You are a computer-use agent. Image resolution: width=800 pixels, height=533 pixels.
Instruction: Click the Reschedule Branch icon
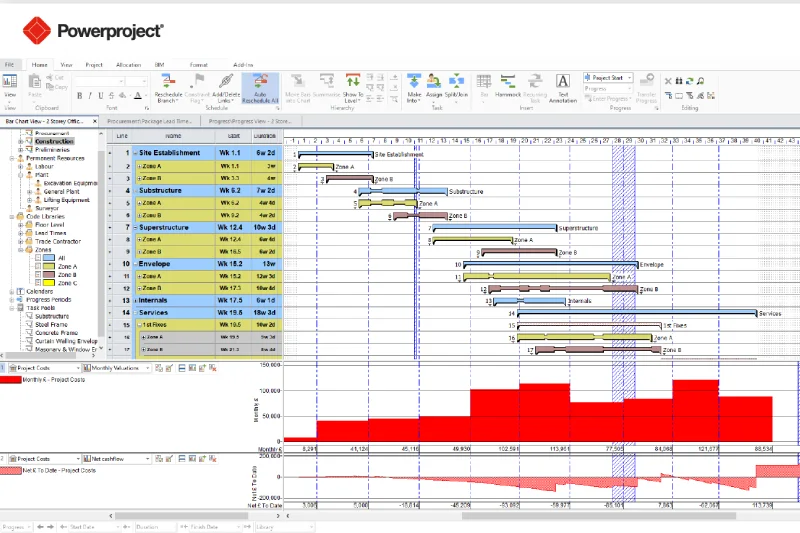[x=168, y=81]
